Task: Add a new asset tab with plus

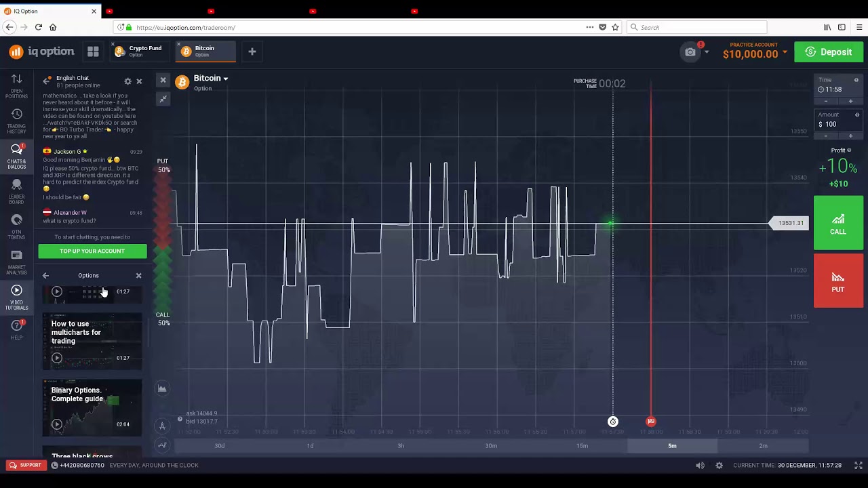Action: [x=252, y=52]
